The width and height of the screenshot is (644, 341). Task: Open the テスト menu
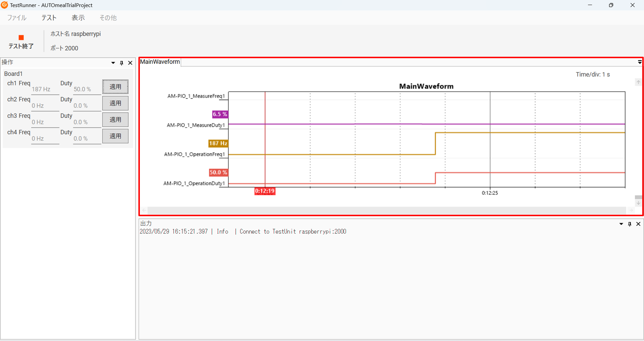tap(49, 18)
